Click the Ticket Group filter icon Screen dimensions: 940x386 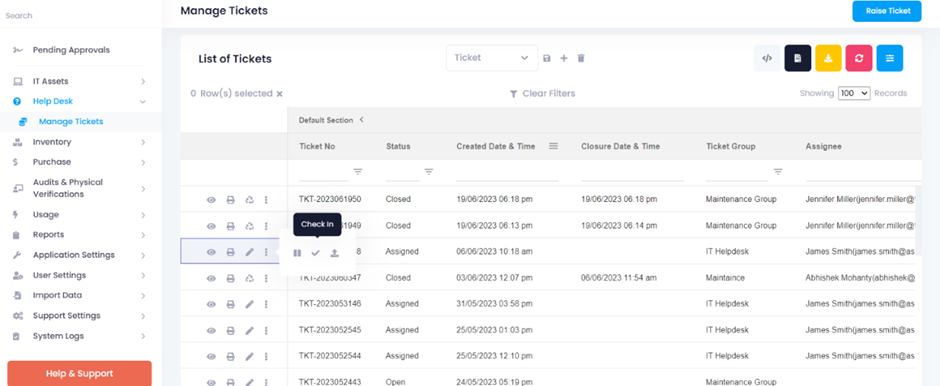click(x=778, y=172)
